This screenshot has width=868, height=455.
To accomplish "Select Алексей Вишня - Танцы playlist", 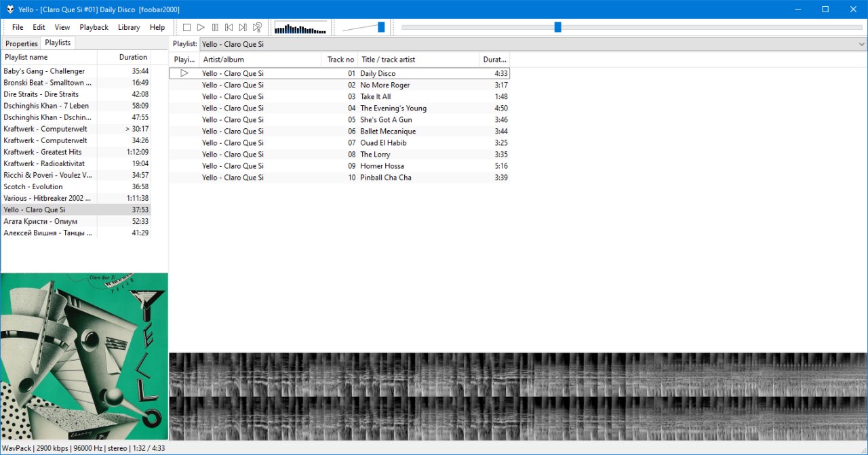I will (76, 233).
